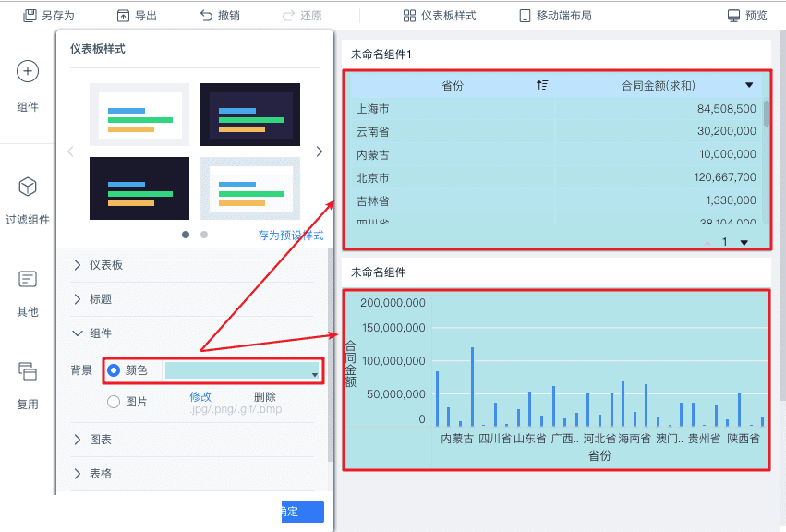Click the 未命名组件 chart title
Viewport: 786px width, 532px height.
tap(378, 272)
